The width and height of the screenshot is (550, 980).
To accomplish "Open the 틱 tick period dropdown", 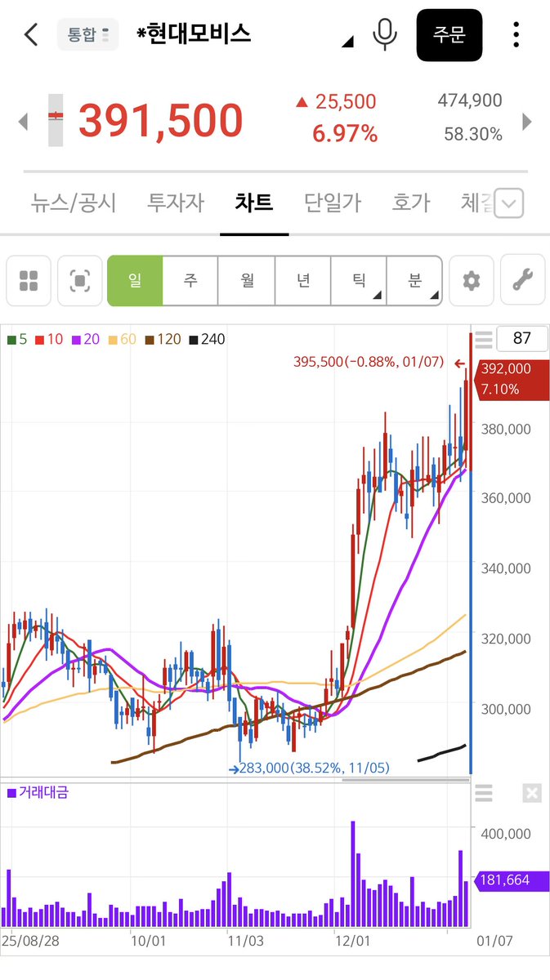I will [x=358, y=281].
